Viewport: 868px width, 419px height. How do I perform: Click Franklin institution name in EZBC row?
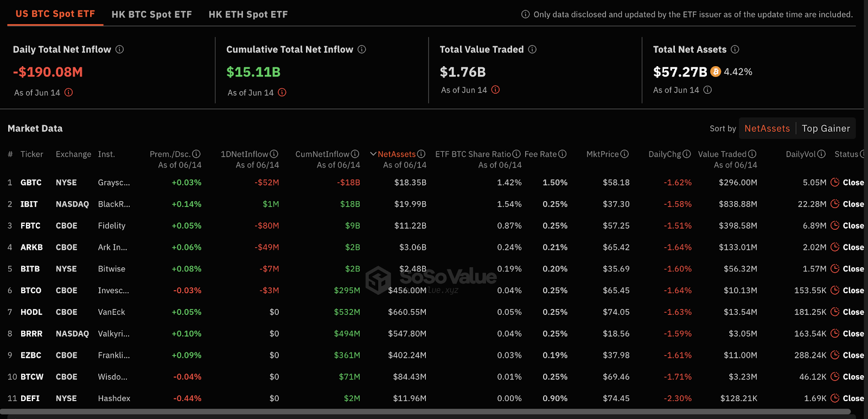tap(114, 355)
